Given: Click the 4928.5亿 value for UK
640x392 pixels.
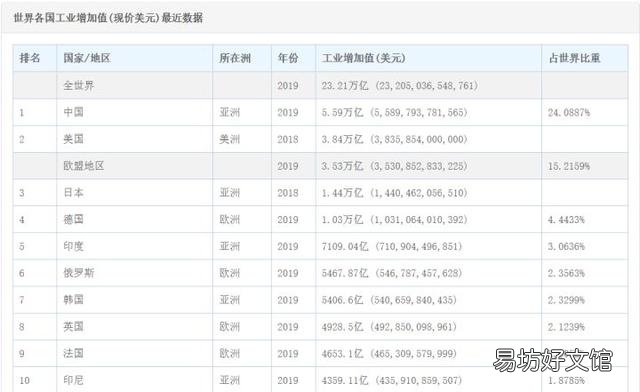Looking at the screenshot, I should [389, 327].
